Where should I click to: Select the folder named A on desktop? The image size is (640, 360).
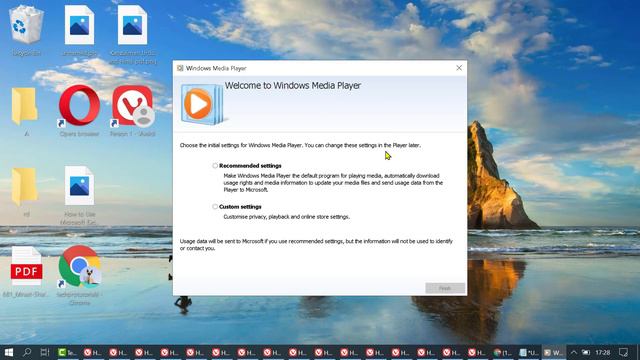point(25,111)
